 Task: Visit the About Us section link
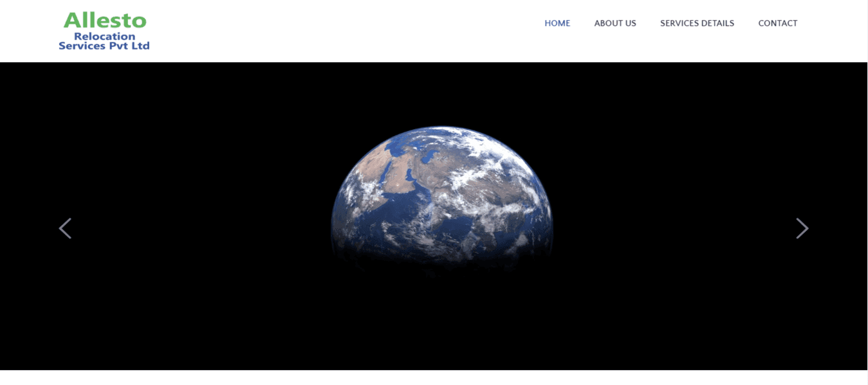click(x=615, y=23)
